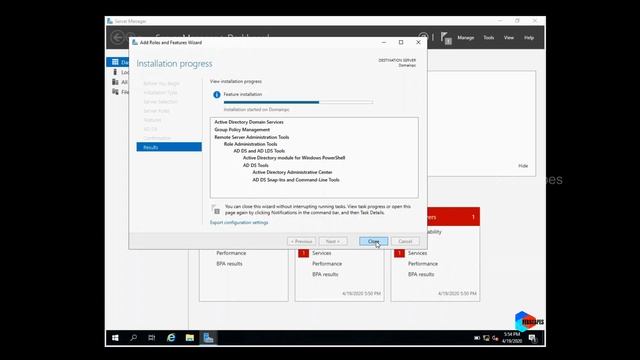Open the Action Center notification icon
Image resolution: width=640 pixels, height=360 pixels.
(x=533, y=338)
